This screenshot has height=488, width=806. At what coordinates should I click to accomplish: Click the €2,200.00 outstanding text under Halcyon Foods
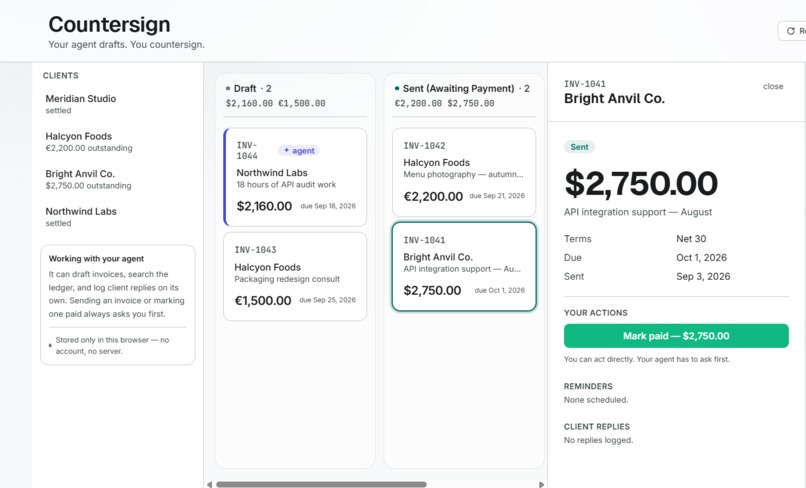(89, 148)
